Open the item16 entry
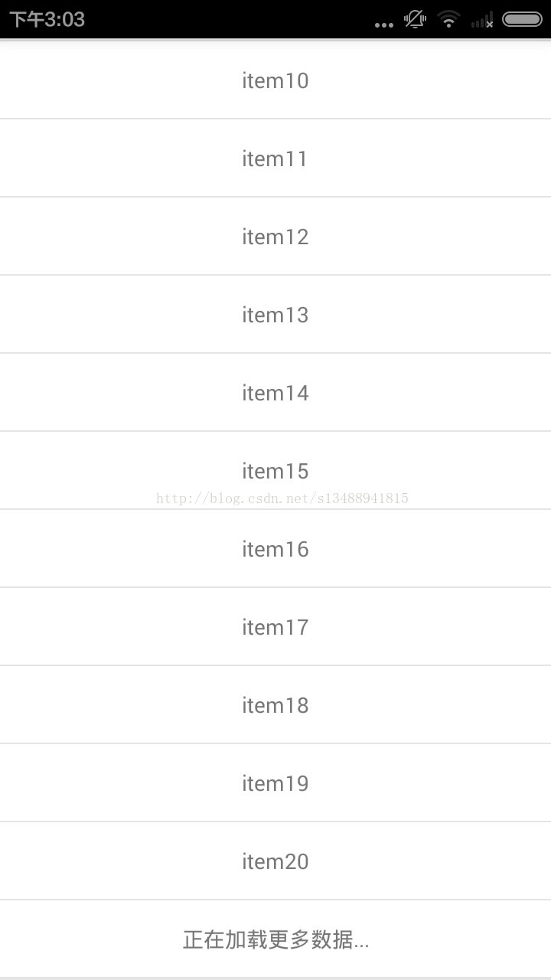This screenshot has height=980, width=551. point(275,548)
